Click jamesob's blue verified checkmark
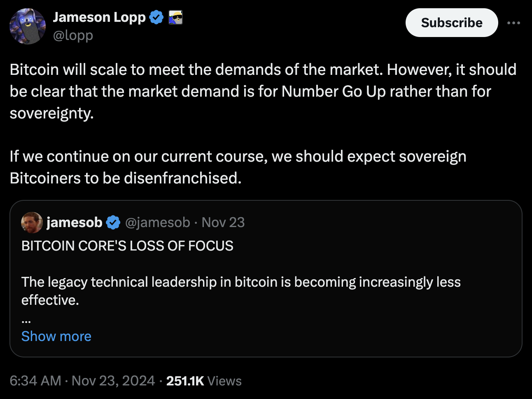This screenshot has height=399, width=532. [113, 223]
